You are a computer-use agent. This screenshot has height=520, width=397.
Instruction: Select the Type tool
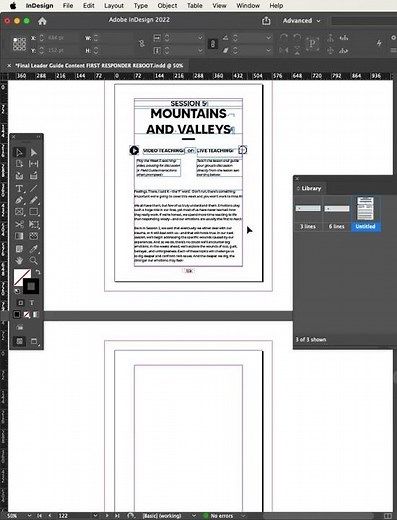[x=19, y=188]
